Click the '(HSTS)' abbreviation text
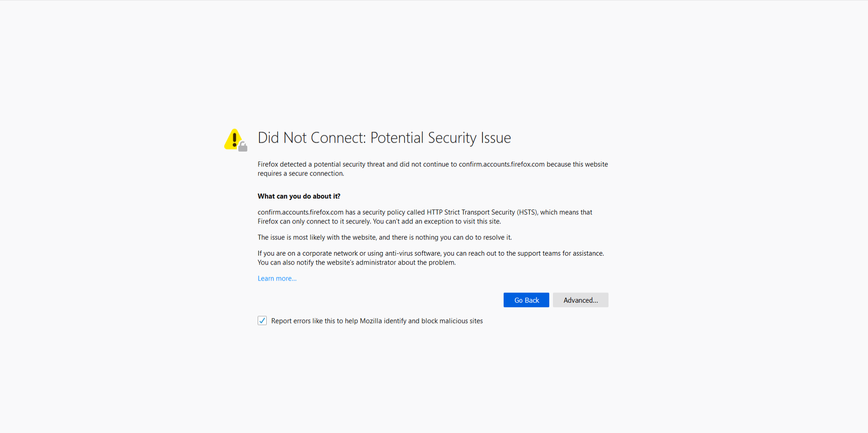The width and height of the screenshot is (868, 433). [x=528, y=212]
